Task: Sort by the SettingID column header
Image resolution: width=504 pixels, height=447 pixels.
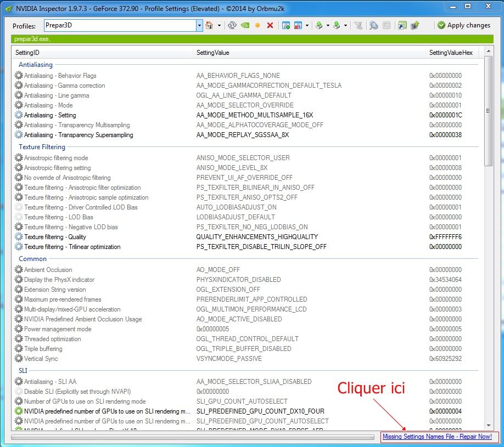Action: coord(103,52)
